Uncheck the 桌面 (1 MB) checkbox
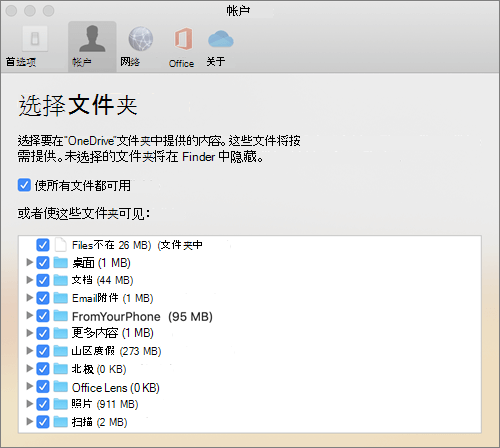Screen dimensions: 500x448 tap(43, 263)
